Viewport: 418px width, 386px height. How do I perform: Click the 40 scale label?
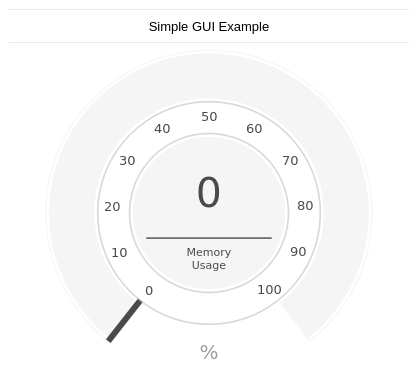(162, 129)
